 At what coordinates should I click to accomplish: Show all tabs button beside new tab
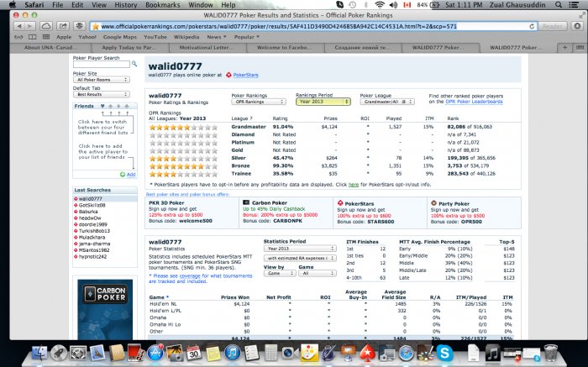click(580, 48)
